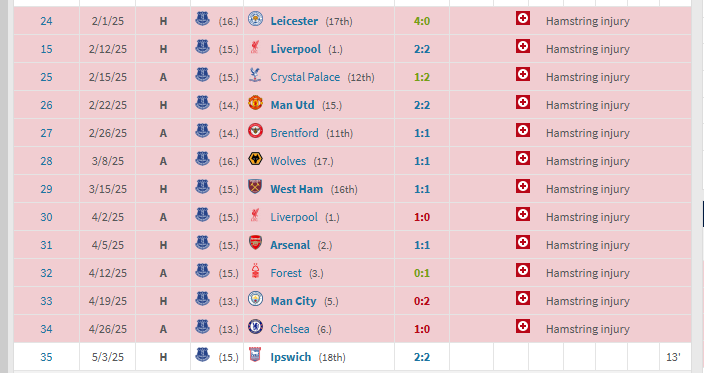Click Chelsea crest icon
The image size is (704, 373).
coord(255,327)
